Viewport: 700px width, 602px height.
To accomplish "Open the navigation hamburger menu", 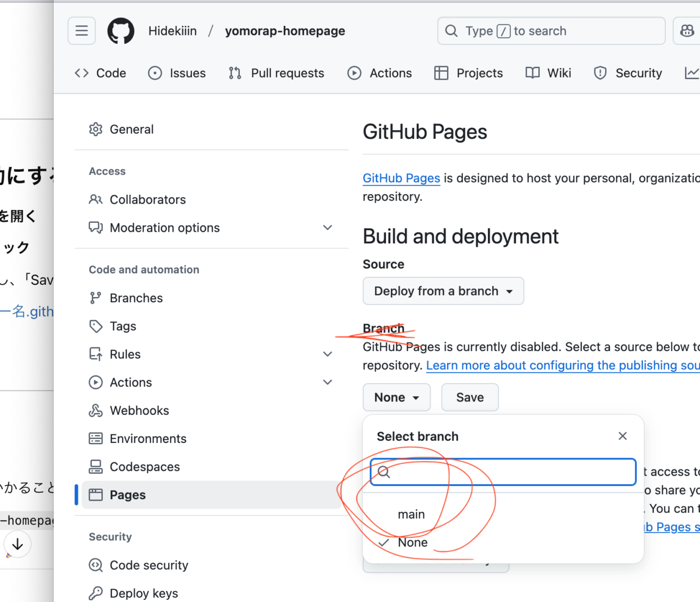I will pyautogui.click(x=81, y=30).
